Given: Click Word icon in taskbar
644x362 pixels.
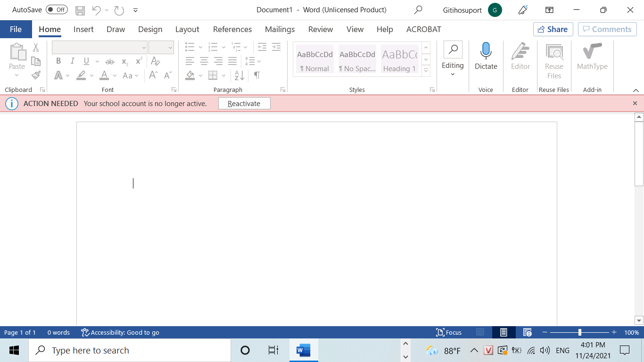Looking at the screenshot, I should [304, 350].
